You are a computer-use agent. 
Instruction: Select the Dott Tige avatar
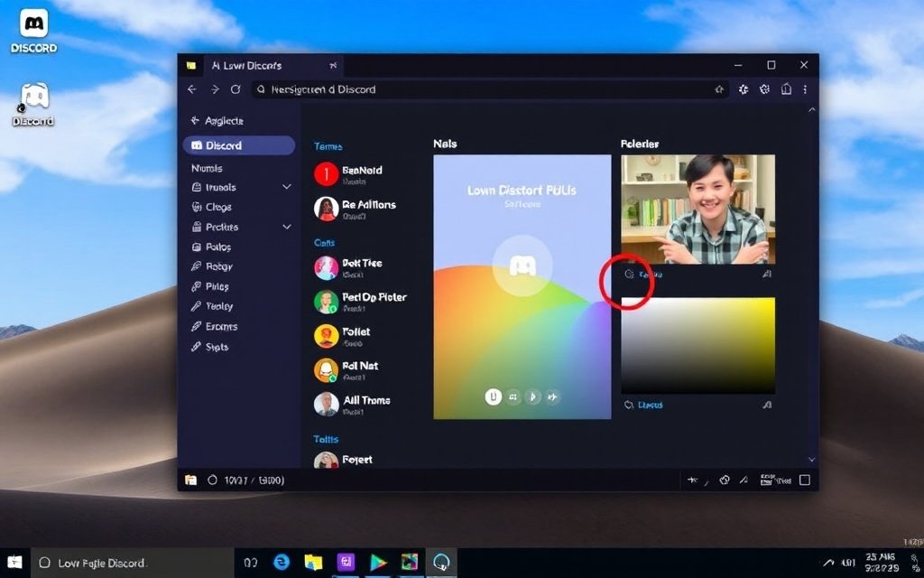[326, 267]
